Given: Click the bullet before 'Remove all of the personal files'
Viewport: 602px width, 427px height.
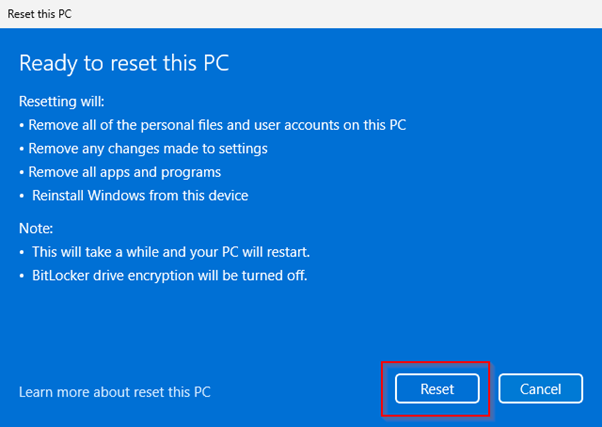Looking at the screenshot, I should coord(22,125).
